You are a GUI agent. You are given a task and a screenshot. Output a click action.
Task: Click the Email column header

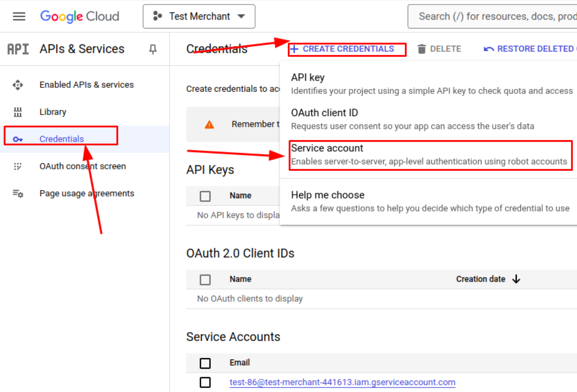coord(239,363)
